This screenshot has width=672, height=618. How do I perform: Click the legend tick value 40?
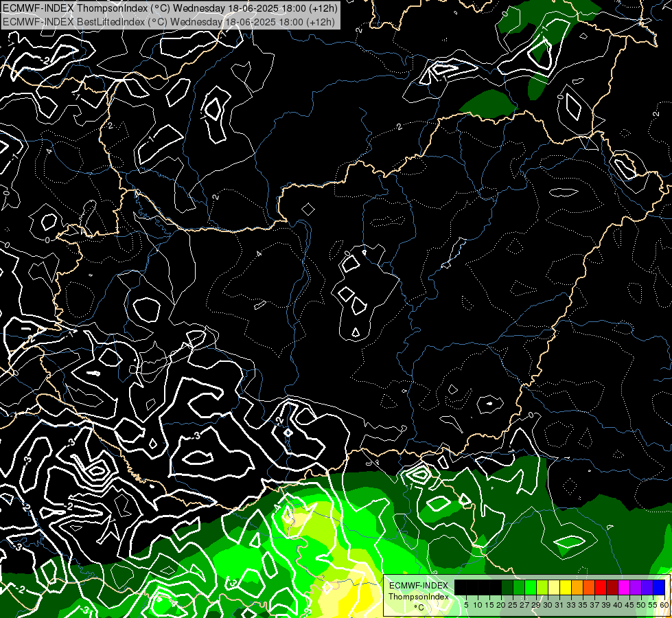click(x=618, y=605)
